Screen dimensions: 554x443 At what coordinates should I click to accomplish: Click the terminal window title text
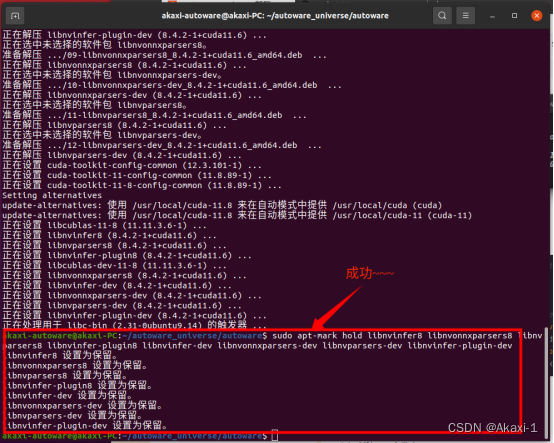tap(275, 16)
